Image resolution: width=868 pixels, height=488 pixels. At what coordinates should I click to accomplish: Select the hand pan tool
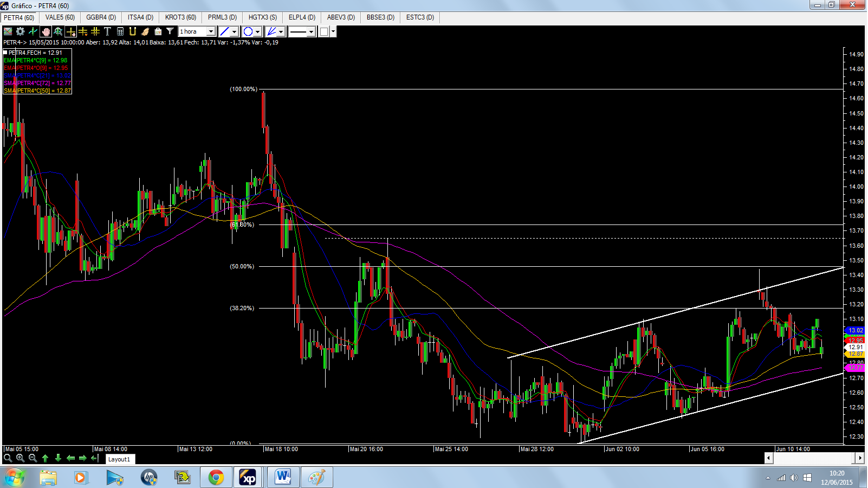click(x=46, y=31)
